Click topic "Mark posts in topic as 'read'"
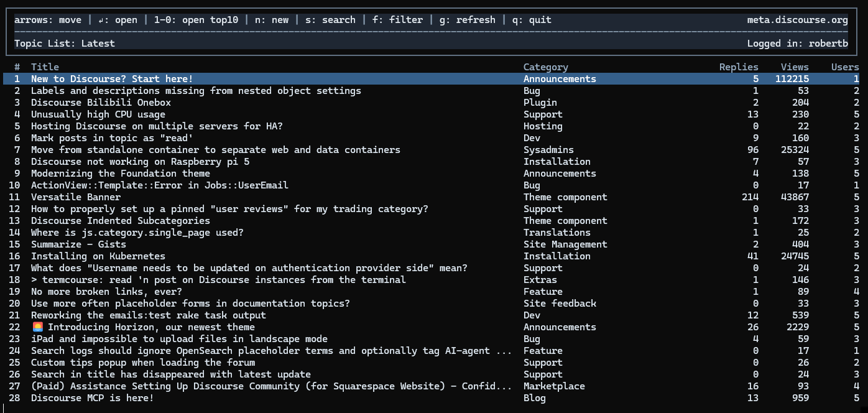 click(112, 138)
